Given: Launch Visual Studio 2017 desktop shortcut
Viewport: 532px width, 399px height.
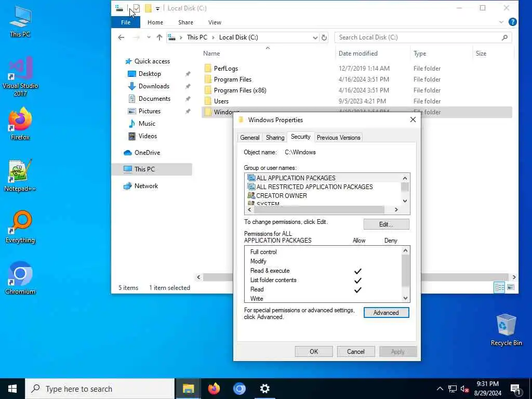Looking at the screenshot, I should [20, 77].
